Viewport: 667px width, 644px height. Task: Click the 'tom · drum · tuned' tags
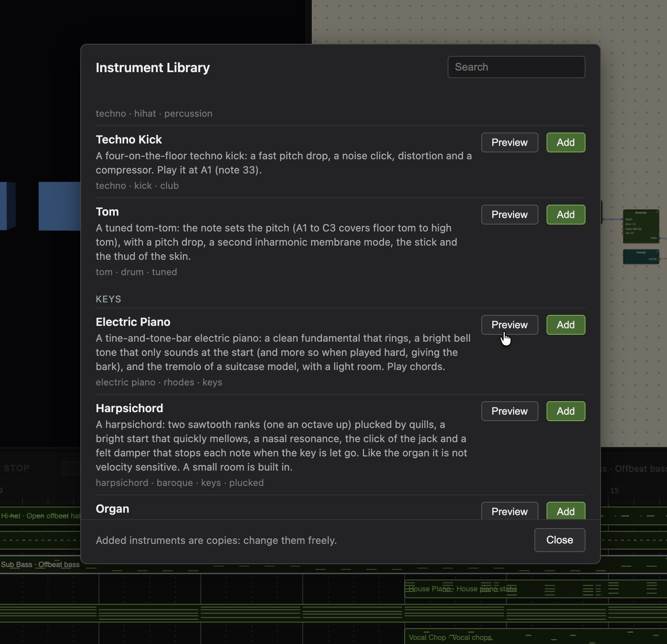tap(136, 272)
